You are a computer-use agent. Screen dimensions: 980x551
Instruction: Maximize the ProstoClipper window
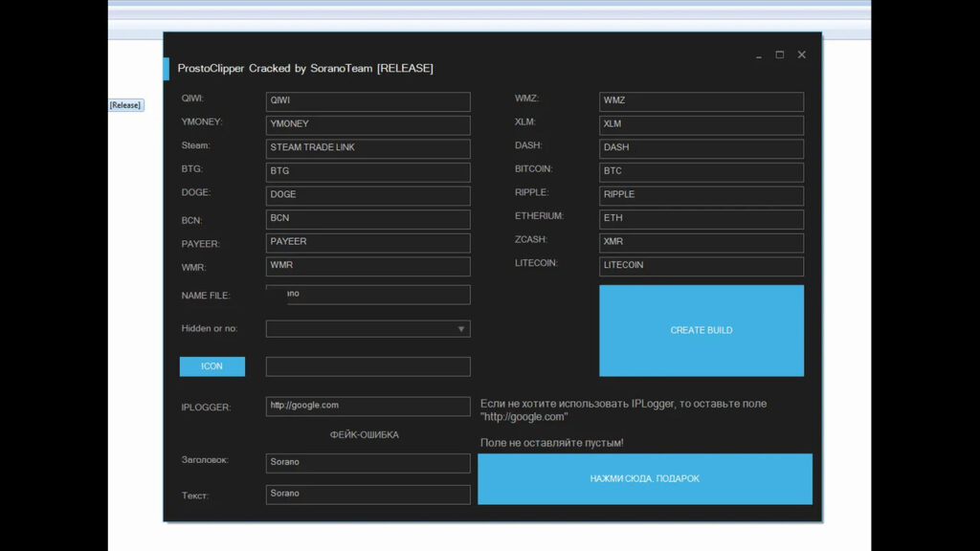tap(780, 55)
